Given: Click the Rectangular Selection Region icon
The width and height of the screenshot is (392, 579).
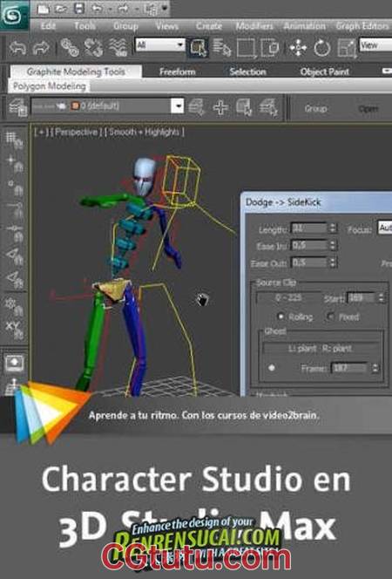Looking at the screenshot, I should click(246, 48).
